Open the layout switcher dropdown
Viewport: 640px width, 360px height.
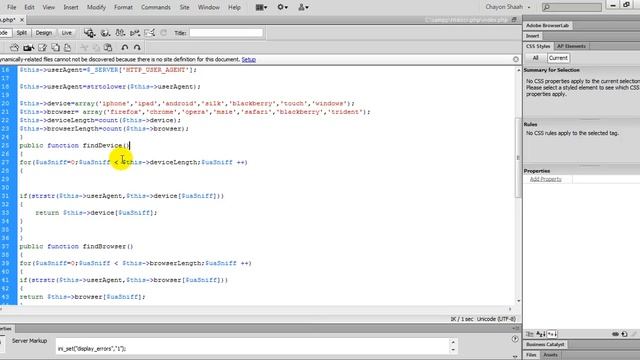click(x=261, y=7)
